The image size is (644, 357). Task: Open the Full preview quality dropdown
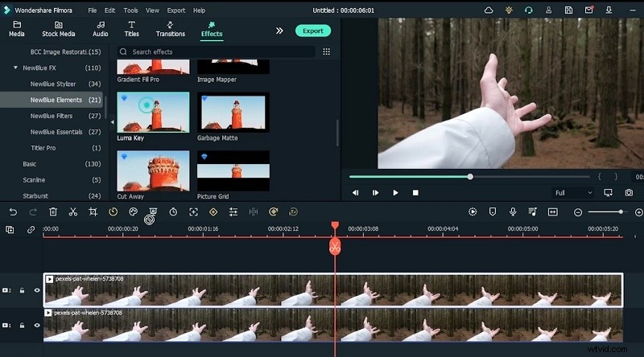coord(572,193)
